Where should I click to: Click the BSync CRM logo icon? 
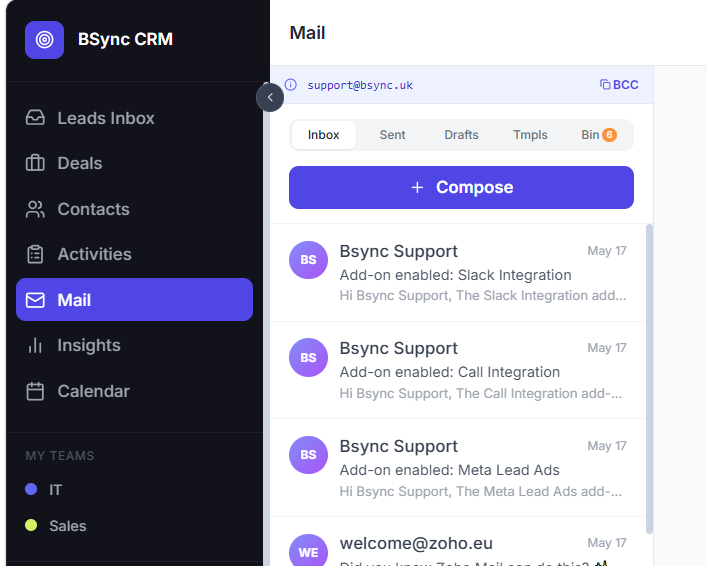[x=44, y=40]
